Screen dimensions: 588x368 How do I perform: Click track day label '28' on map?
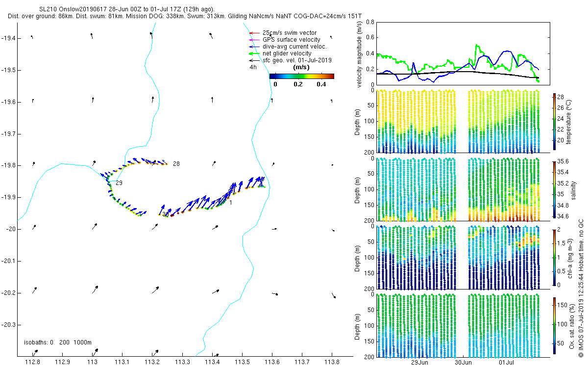click(x=176, y=164)
